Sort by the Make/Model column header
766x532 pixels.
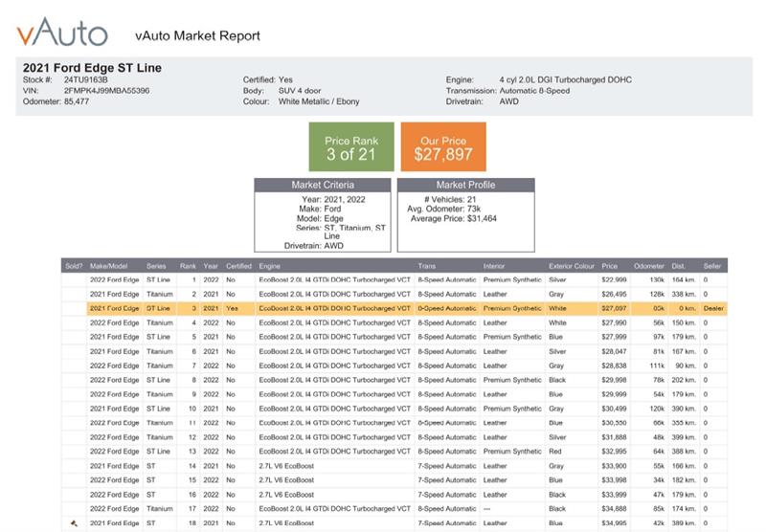click(x=108, y=266)
